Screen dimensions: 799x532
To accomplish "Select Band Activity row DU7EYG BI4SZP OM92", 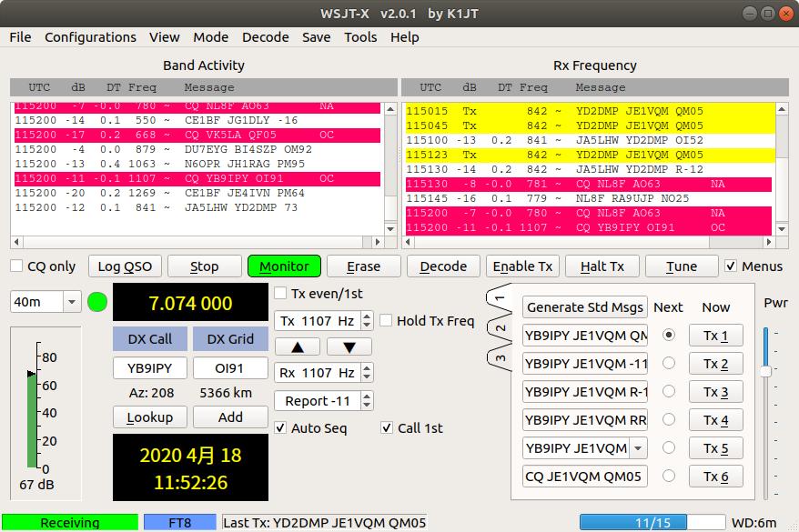I will point(197,149).
